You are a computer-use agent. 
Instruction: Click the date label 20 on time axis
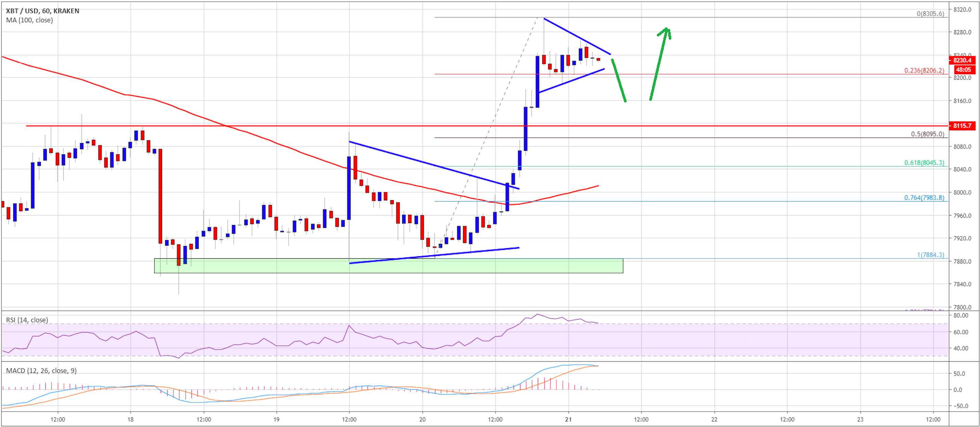(422, 419)
